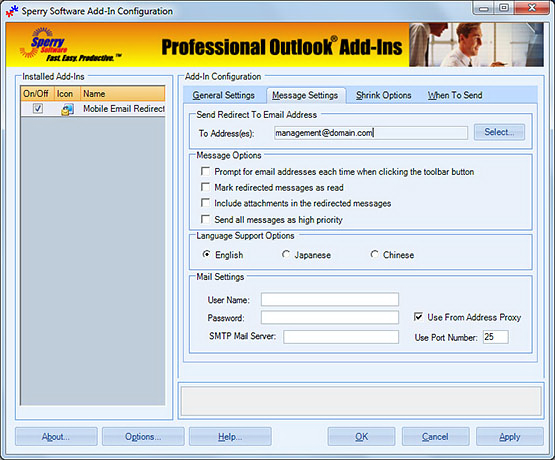The image size is (555, 460).
Task: Click the Name column header
Action: click(x=123, y=94)
